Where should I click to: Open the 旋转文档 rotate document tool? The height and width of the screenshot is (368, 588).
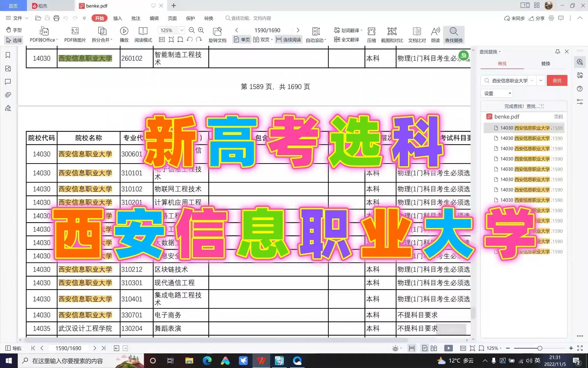217,35
